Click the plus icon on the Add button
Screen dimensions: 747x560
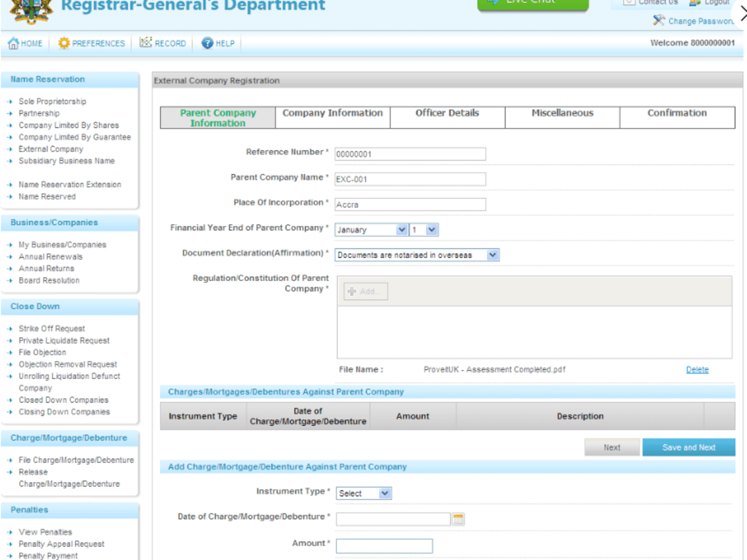pyautogui.click(x=352, y=292)
